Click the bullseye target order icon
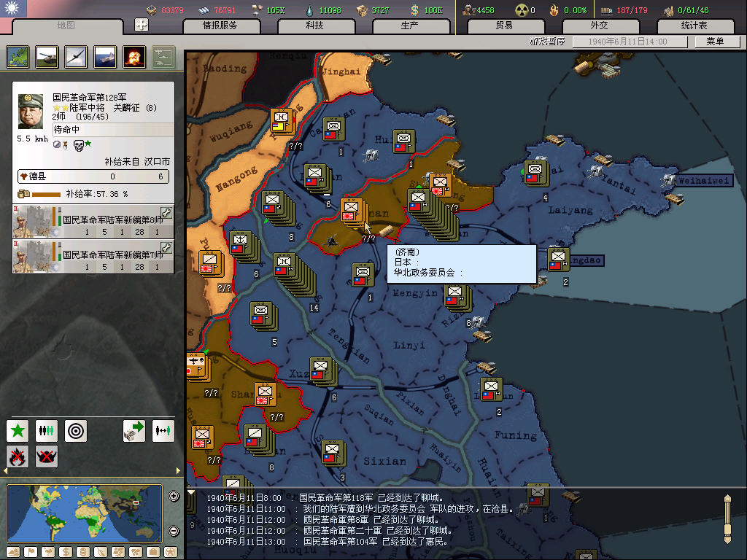 pos(76,430)
